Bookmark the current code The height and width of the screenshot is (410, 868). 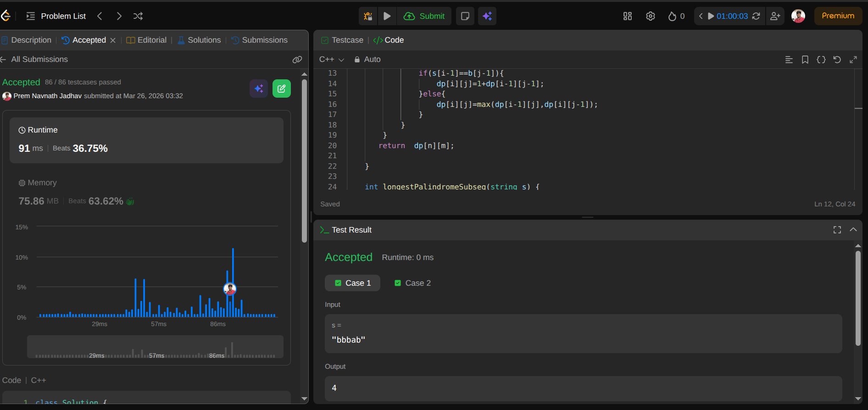[x=805, y=60]
